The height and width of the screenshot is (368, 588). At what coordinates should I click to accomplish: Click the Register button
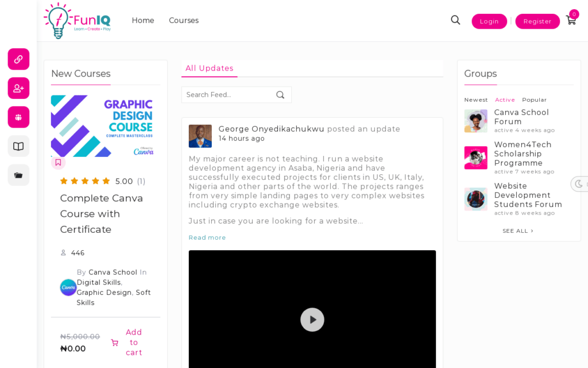pos(537,21)
